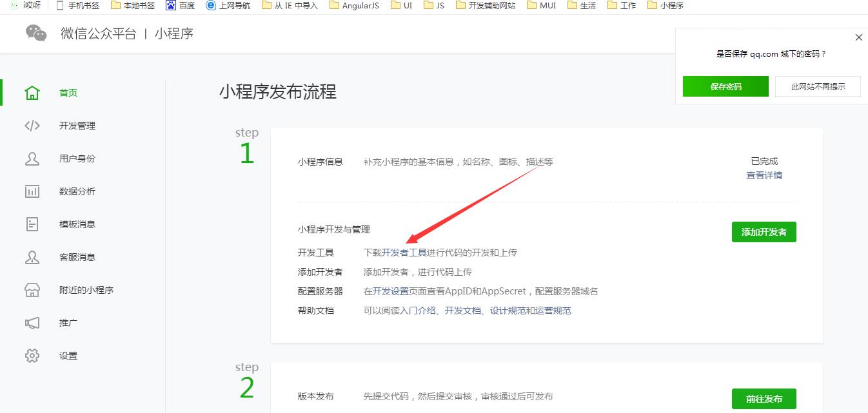Viewport: 868px width, 413px height.
Task: Click the 添加开发者 green button
Action: point(764,232)
